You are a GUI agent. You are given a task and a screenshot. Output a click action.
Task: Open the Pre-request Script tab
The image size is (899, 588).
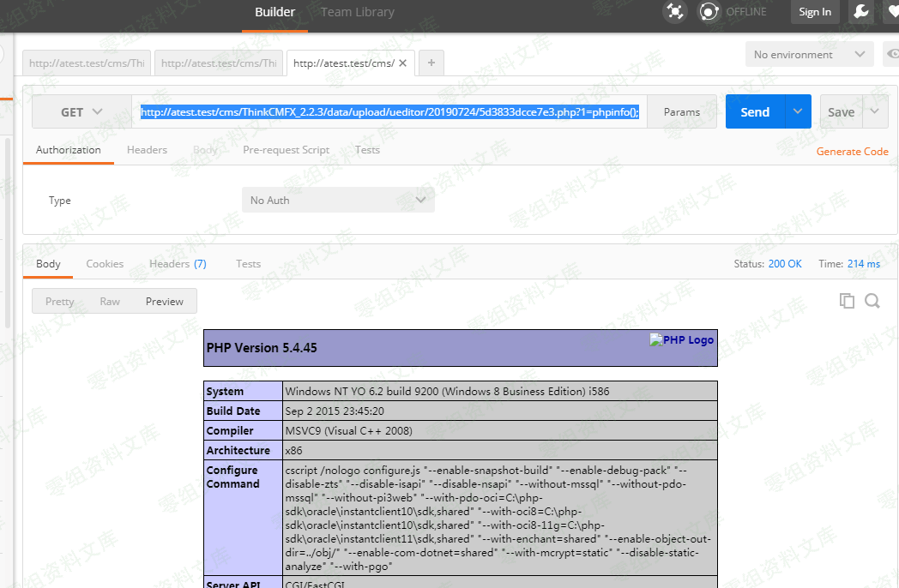point(286,150)
